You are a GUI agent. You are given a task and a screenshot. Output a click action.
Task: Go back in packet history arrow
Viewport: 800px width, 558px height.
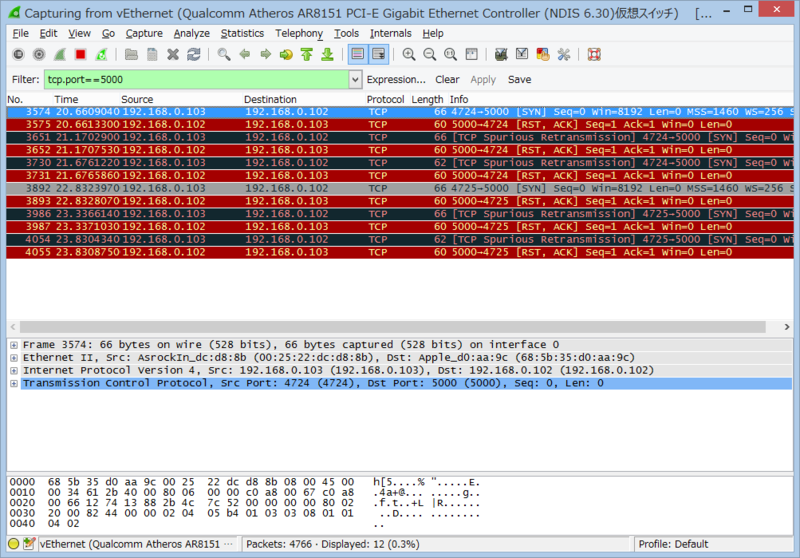coord(245,54)
